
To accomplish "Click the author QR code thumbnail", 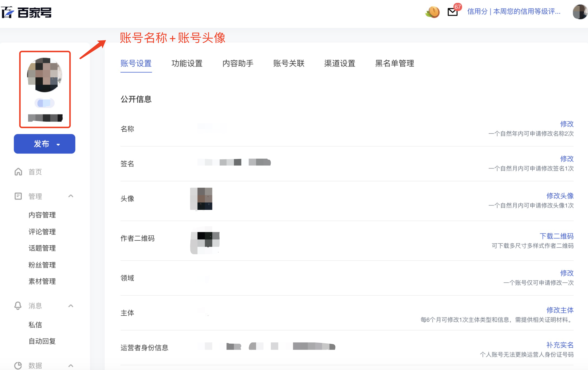I will coord(205,240).
